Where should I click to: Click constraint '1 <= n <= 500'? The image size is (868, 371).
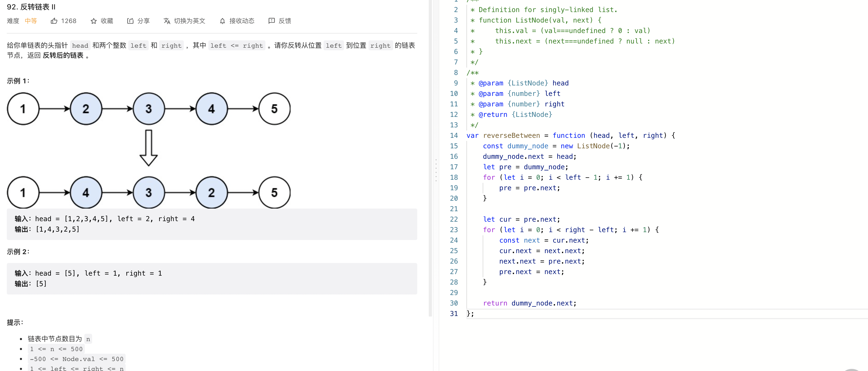pyautogui.click(x=56, y=350)
